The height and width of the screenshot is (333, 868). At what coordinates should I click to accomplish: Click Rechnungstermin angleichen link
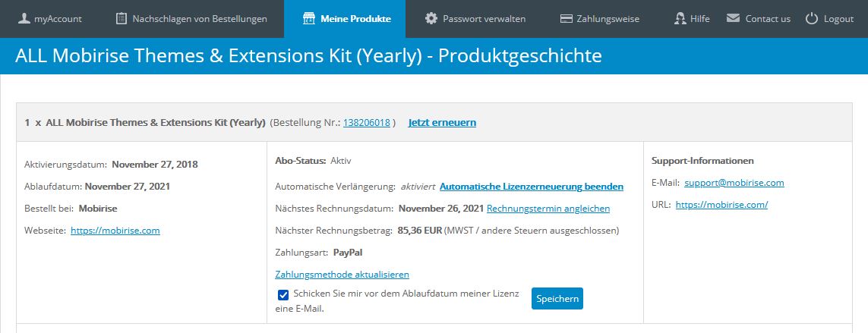coord(548,209)
